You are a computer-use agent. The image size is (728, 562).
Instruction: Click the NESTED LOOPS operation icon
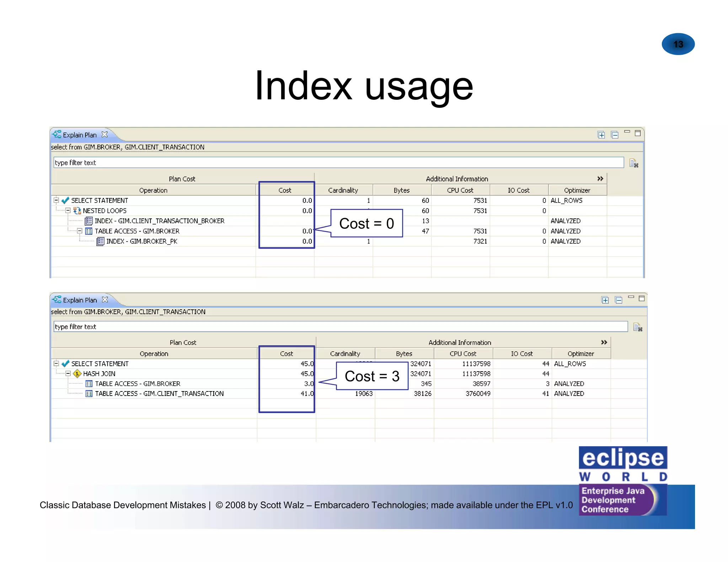[x=77, y=211]
